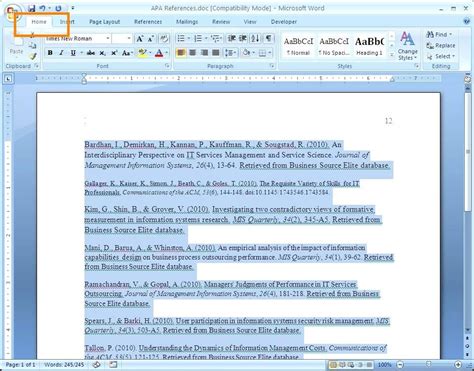Toggle Underline formatting
474x371 pixels.
(x=73, y=53)
